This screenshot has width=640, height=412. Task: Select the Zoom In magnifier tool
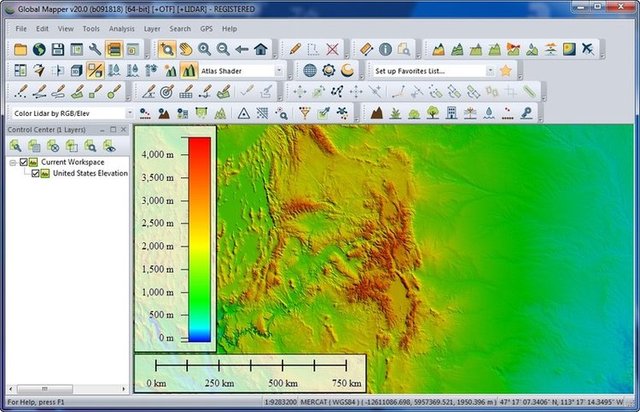coord(204,49)
